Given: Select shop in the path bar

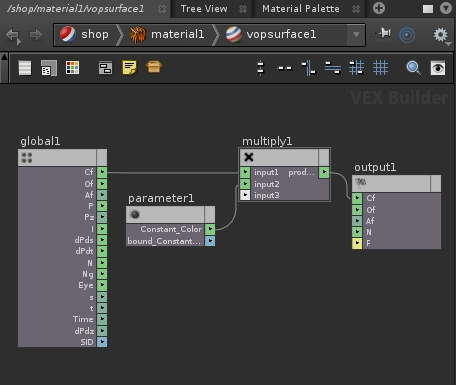Looking at the screenshot, I should point(85,34).
